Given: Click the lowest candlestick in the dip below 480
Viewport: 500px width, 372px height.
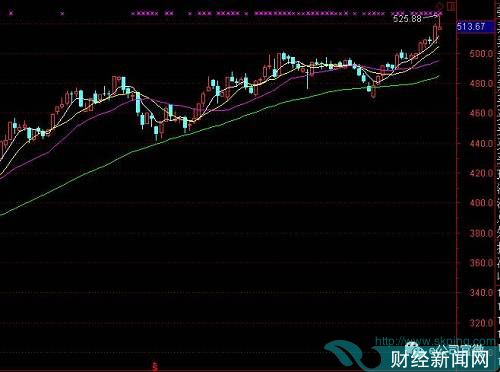Looking at the screenshot, I should pyautogui.click(x=374, y=91).
